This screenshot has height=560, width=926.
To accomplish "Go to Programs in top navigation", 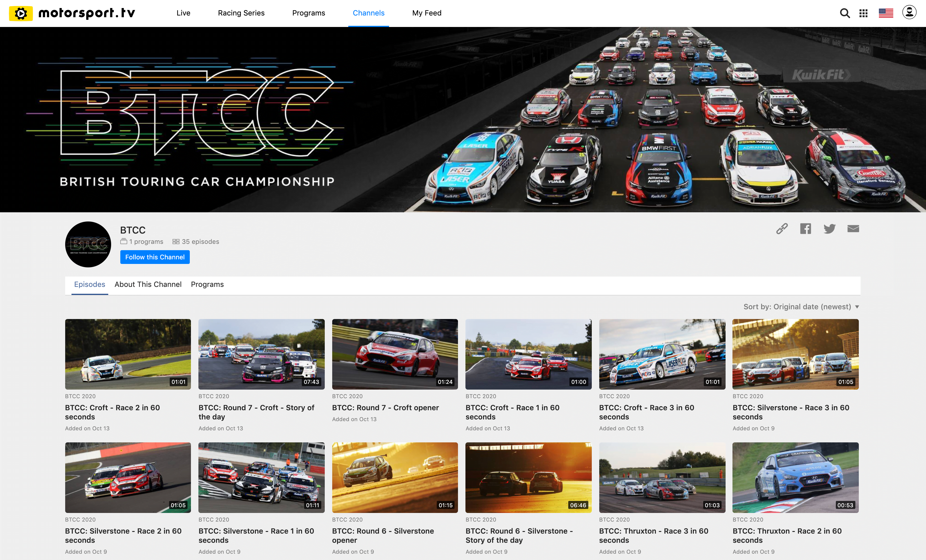I will (309, 13).
